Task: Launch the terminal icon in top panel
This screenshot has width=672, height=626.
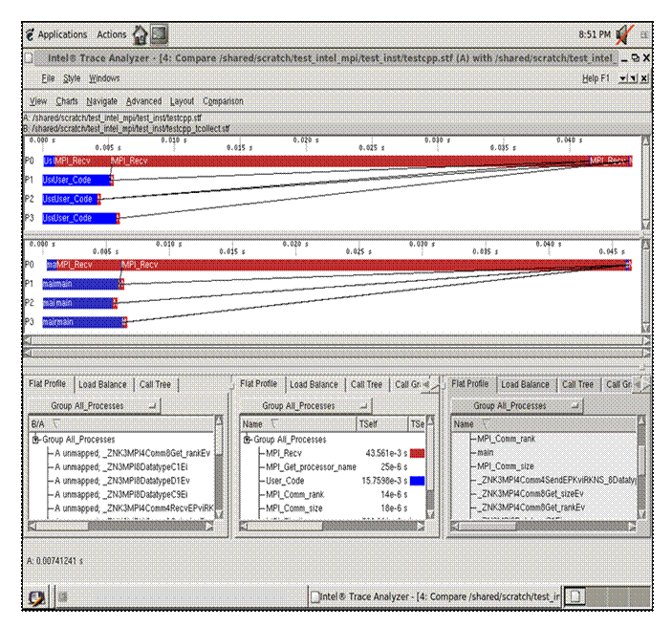Action: 159,34
